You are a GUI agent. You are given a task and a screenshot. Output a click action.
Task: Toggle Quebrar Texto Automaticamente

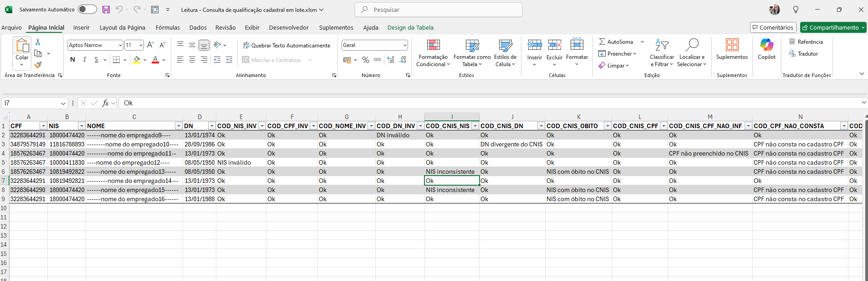click(286, 45)
